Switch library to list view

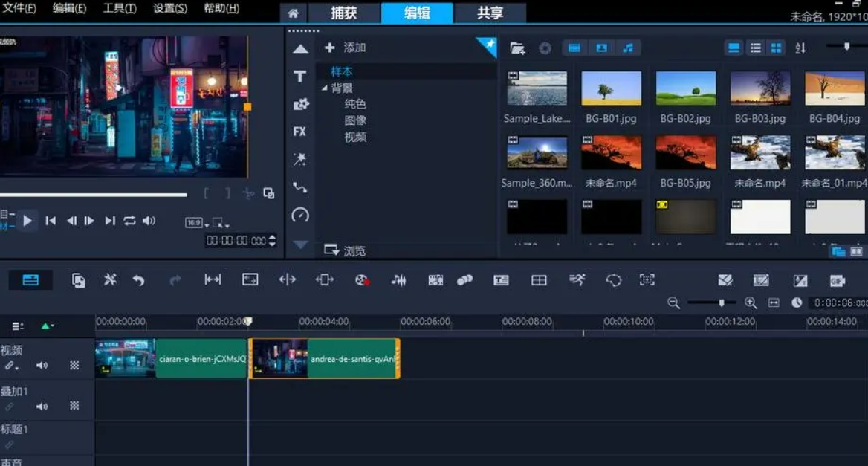tap(756, 48)
